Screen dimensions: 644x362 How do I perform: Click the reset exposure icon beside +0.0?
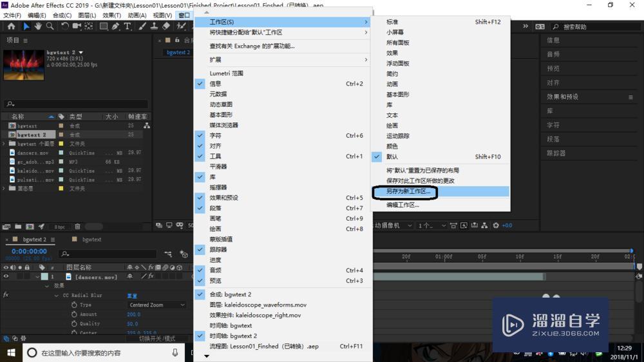coord(496,225)
